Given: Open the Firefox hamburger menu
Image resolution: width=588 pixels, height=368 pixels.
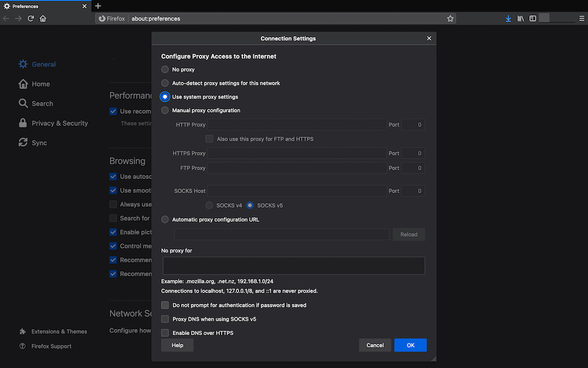Looking at the screenshot, I should click(x=582, y=18).
